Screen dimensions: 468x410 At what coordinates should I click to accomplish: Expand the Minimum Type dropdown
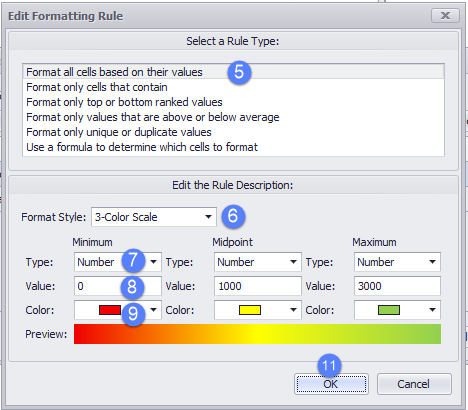(x=118, y=262)
